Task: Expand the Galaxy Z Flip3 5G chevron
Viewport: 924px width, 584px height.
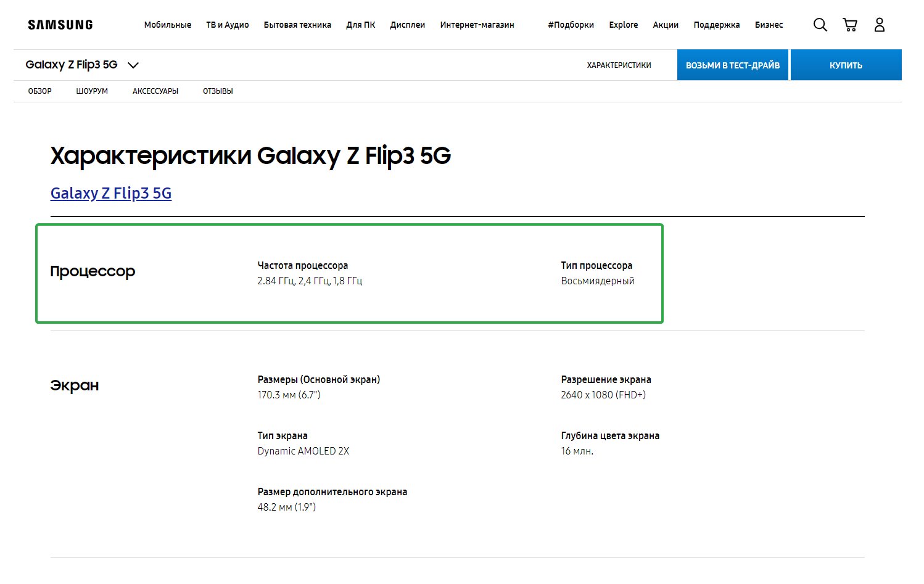Action: tap(133, 65)
